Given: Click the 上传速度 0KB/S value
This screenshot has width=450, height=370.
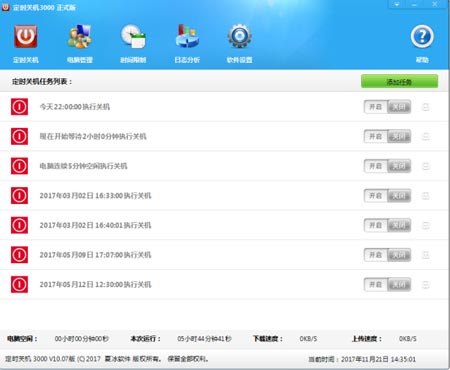Looking at the screenshot, I should [x=408, y=339].
